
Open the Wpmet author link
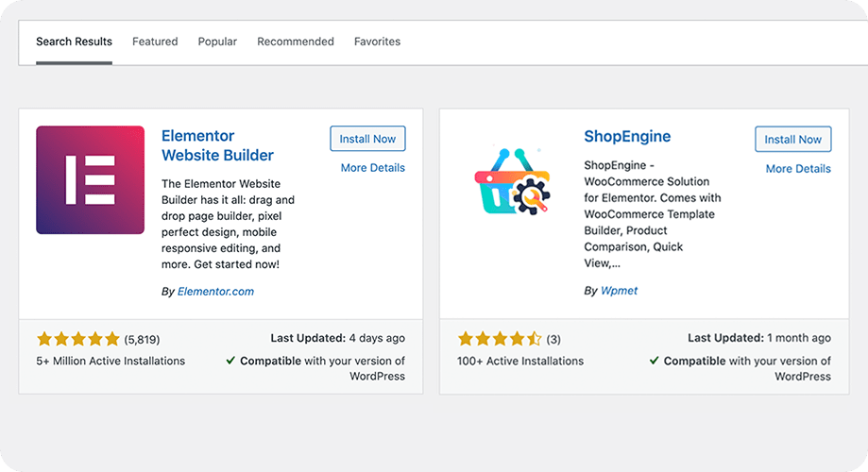coord(619,291)
